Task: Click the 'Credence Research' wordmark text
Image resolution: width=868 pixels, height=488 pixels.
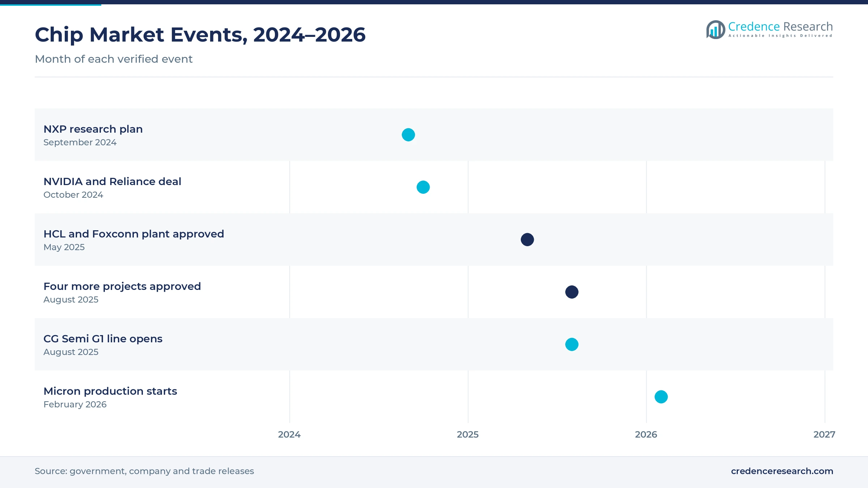Action: pos(780,26)
